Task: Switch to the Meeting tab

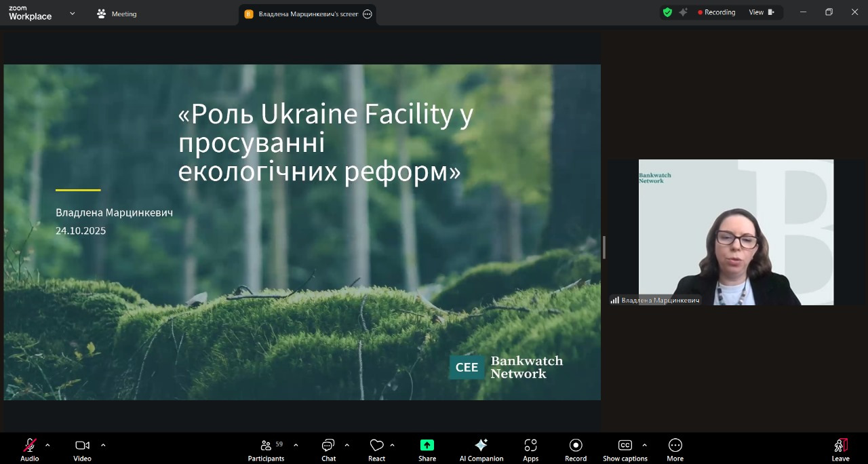Action: tap(117, 14)
